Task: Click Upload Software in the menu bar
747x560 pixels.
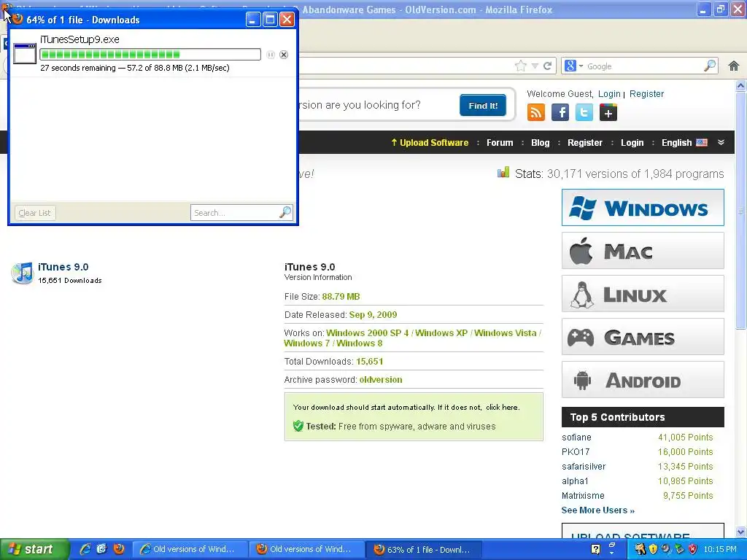Action: click(x=430, y=142)
